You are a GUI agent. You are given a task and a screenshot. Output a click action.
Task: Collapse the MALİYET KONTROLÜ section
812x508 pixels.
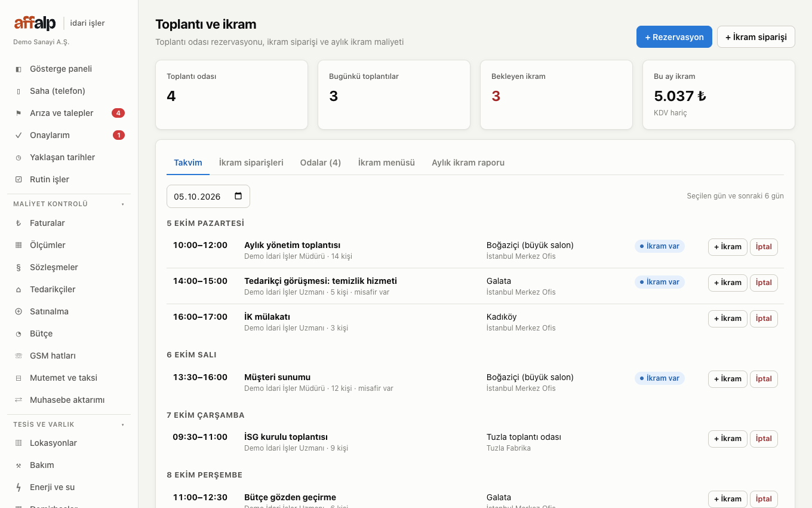(x=123, y=204)
